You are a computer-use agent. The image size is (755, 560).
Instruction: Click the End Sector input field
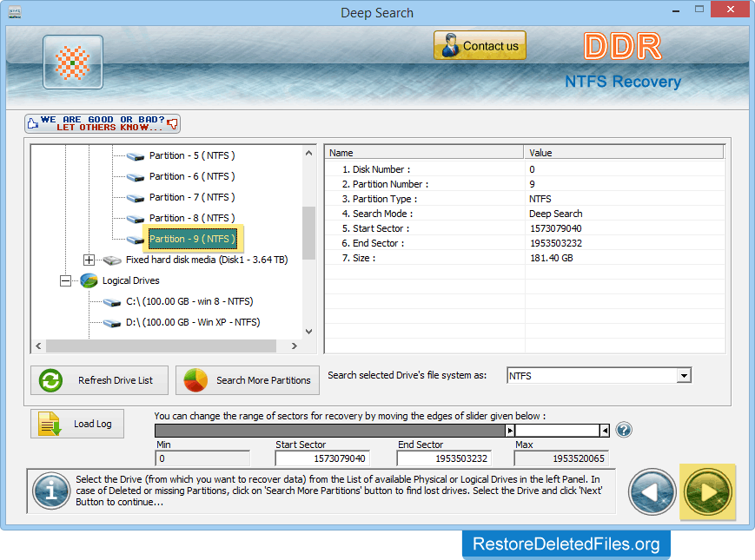click(x=445, y=458)
